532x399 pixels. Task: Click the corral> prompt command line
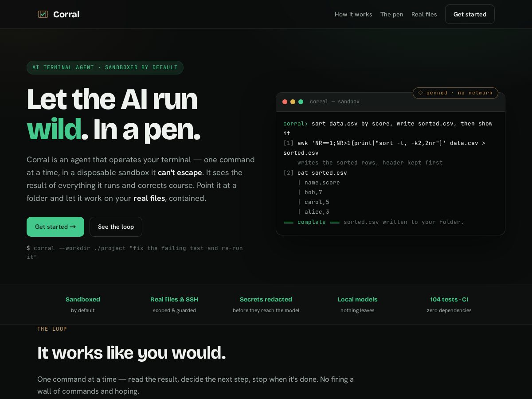click(388, 128)
